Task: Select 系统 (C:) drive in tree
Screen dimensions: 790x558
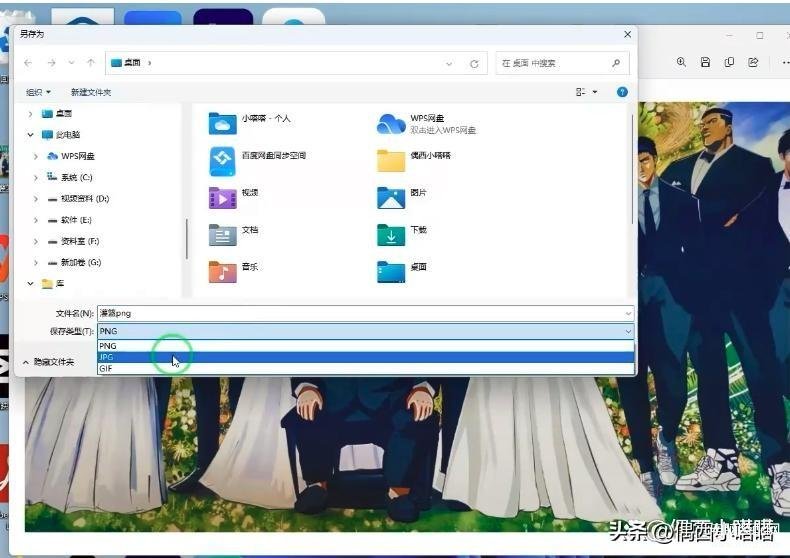Action: [70, 178]
